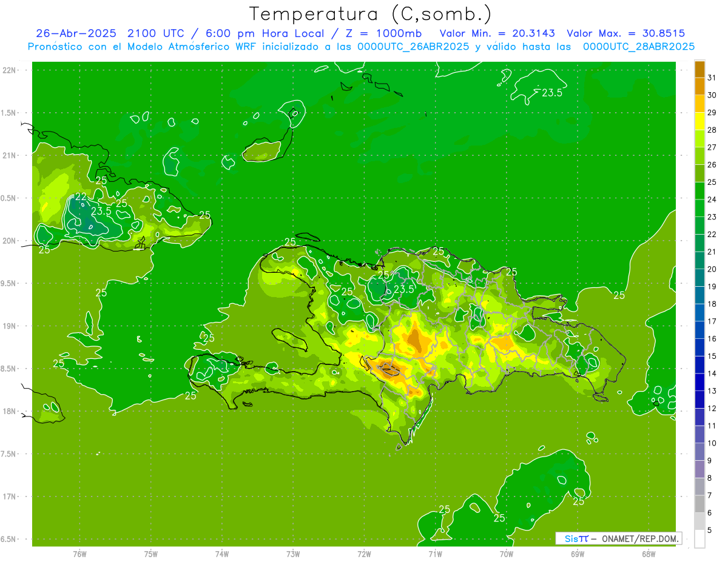Select the green swatch between 24 and 25

[699, 191]
